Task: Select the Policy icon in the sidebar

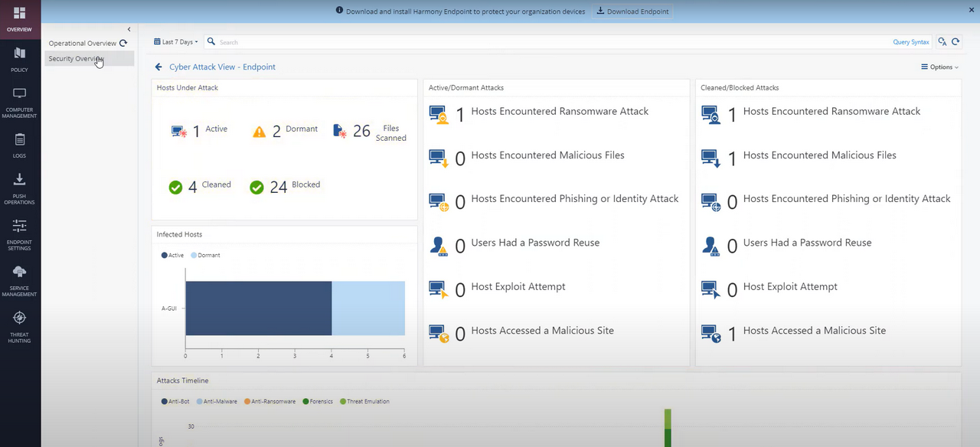Action: (19, 57)
